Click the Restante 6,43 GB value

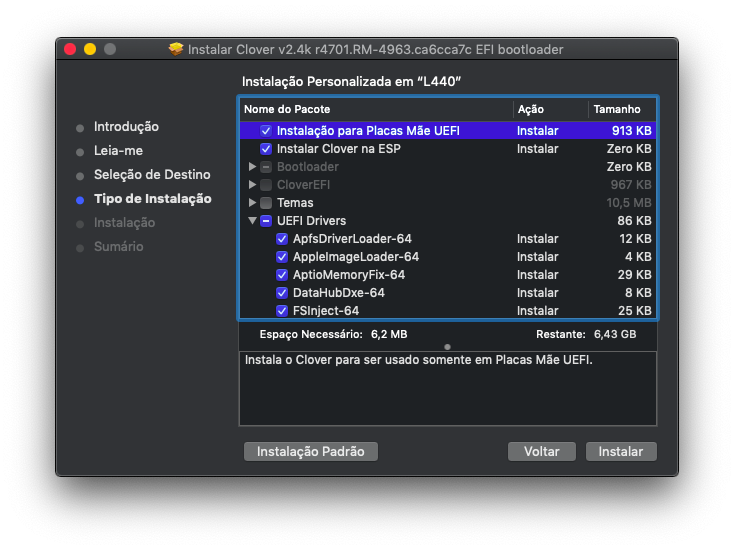pos(615,334)
